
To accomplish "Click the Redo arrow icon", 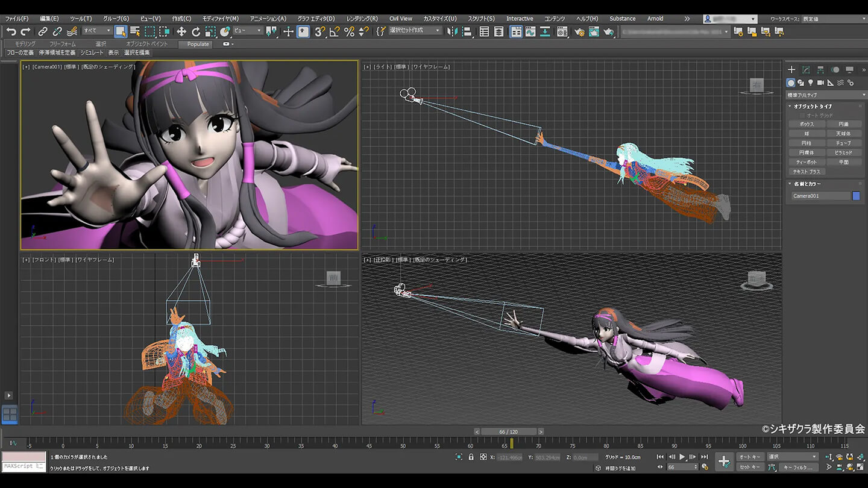I will pos(25,31).
